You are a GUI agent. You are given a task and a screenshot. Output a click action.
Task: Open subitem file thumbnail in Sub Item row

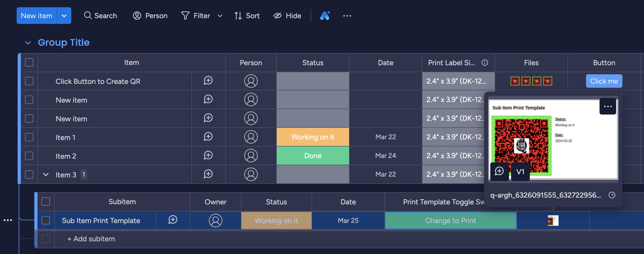coord(553,220)
